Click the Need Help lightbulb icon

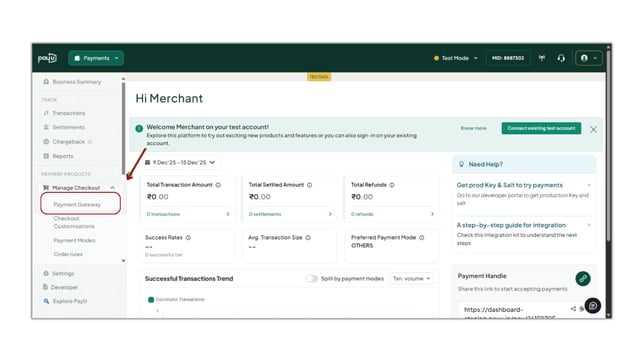click(x=461, y=164)
